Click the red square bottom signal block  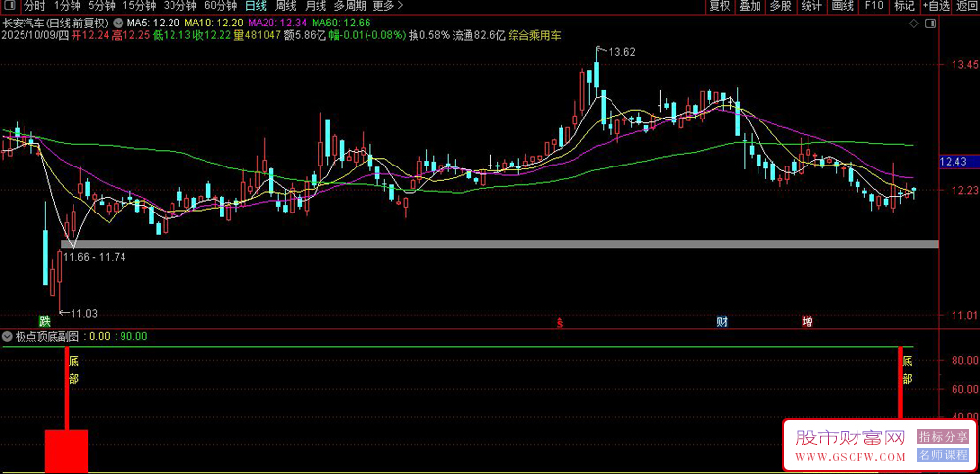click(67, 450)
